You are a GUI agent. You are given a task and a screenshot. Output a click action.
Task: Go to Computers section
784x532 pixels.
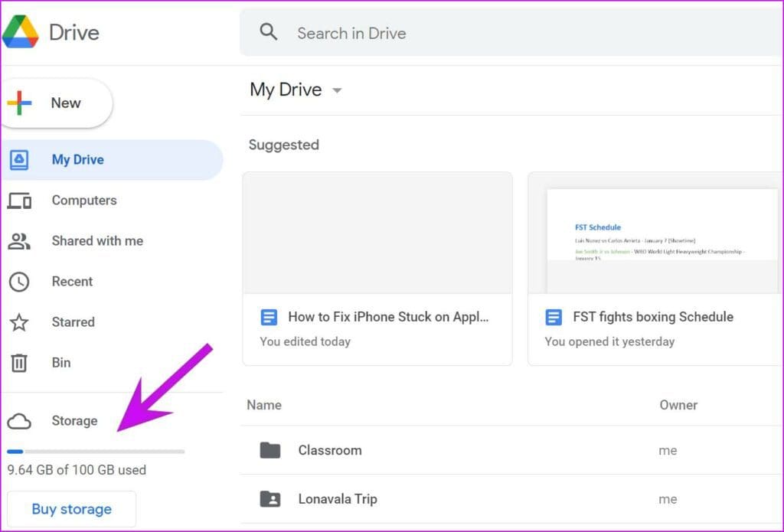click(84, 201)
